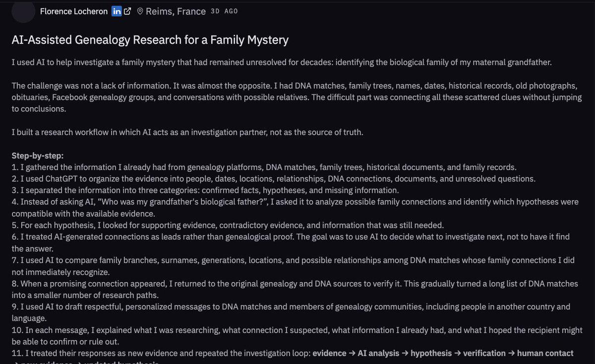This screenshot has height=364, width=595.
Task: Open Florence Locheron's profile name
Action: tap(74, 11)
